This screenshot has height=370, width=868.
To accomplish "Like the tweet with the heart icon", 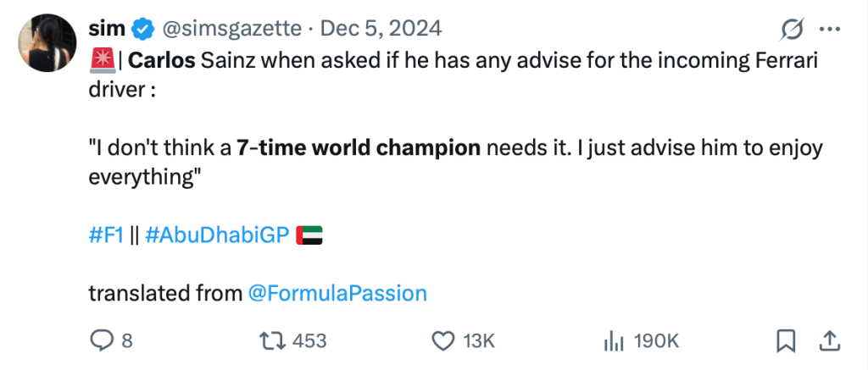I will pyautogui.click(x=442, y=340).
